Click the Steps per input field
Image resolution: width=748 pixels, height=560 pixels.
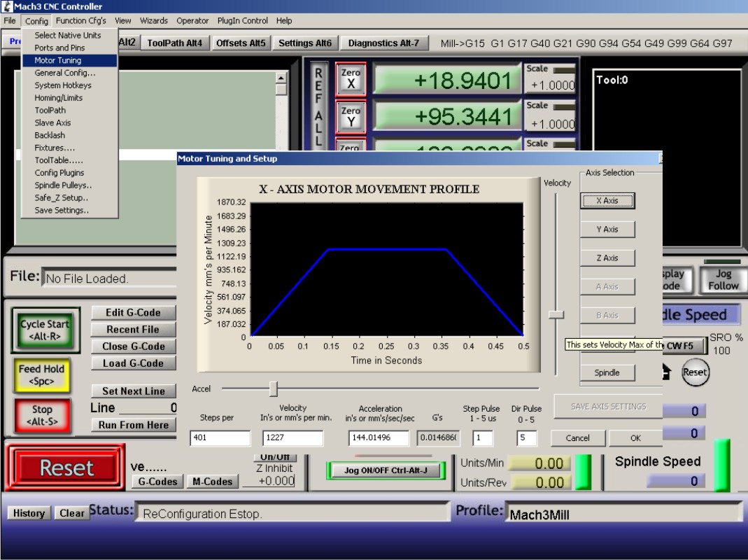pos(220,438)
